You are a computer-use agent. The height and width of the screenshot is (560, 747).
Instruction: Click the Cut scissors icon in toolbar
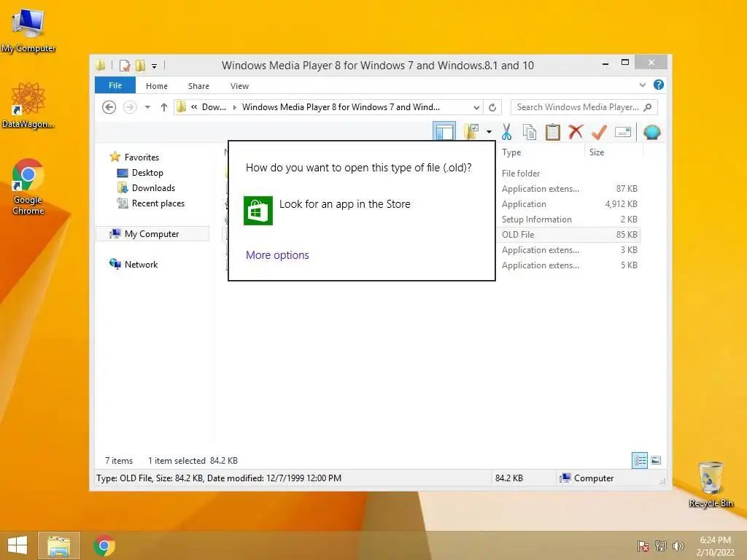click(x=506, y=133)
